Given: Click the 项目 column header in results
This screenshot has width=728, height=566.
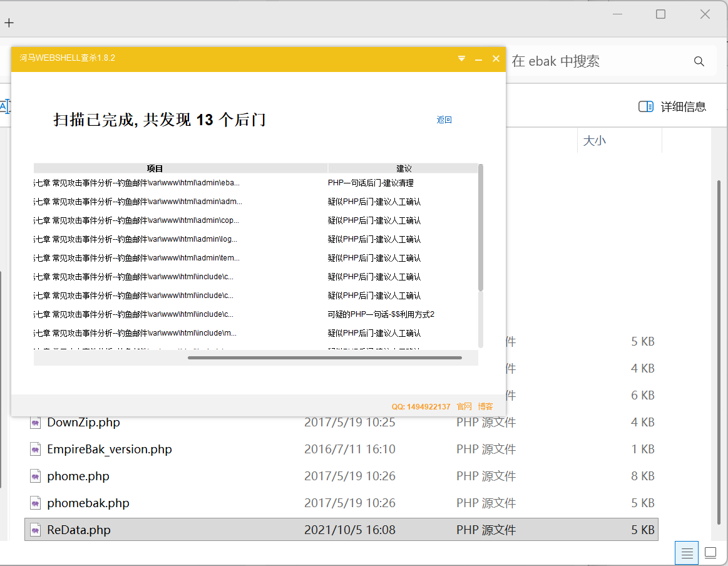Looking at the screenshot, I should pyautogui.click(x=155, y=168).
